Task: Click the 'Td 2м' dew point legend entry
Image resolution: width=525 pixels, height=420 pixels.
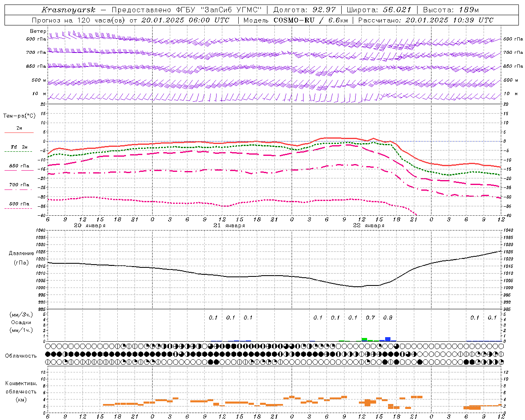Action: point(19,147)
